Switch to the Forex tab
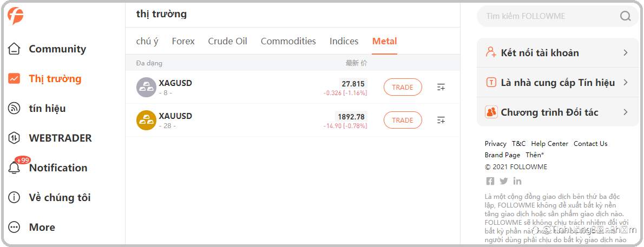644x247 pixels. (183, 41)
